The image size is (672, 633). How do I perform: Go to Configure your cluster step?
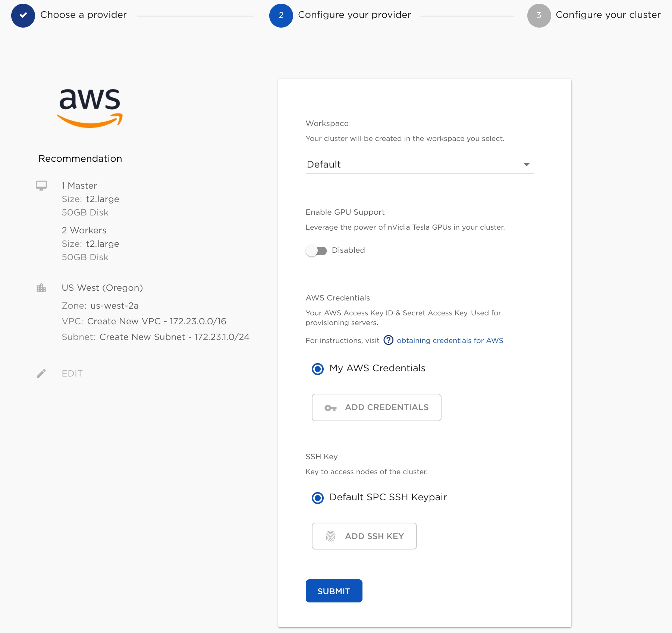click(608, 15)
